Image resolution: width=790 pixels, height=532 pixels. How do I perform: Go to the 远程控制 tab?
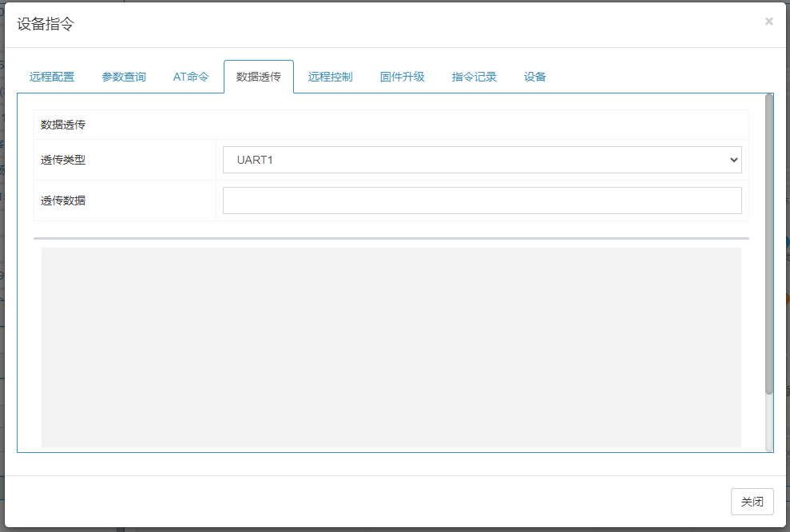click(x=331, y=77)
